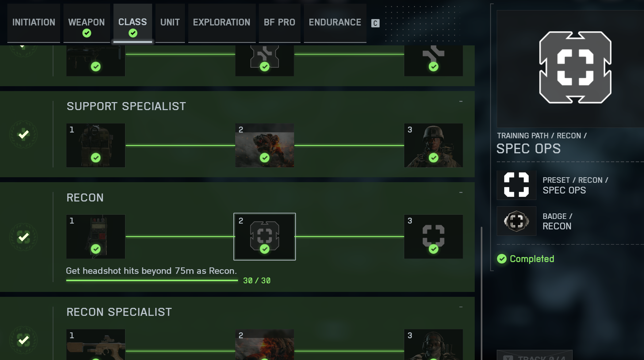This screenshot has width=644, height=360.
Task: Click the Recon Specialist completion checkmark emblem
Action: coord(23,340)
